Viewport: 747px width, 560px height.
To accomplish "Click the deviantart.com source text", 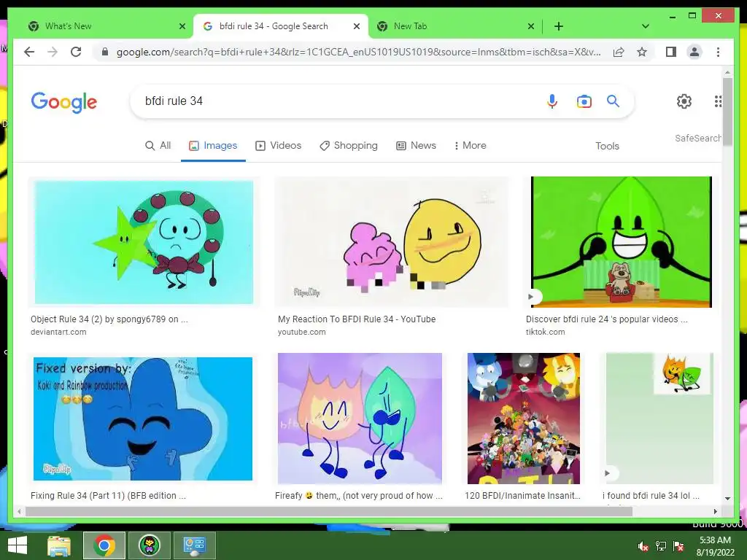I will click(58, 332).
